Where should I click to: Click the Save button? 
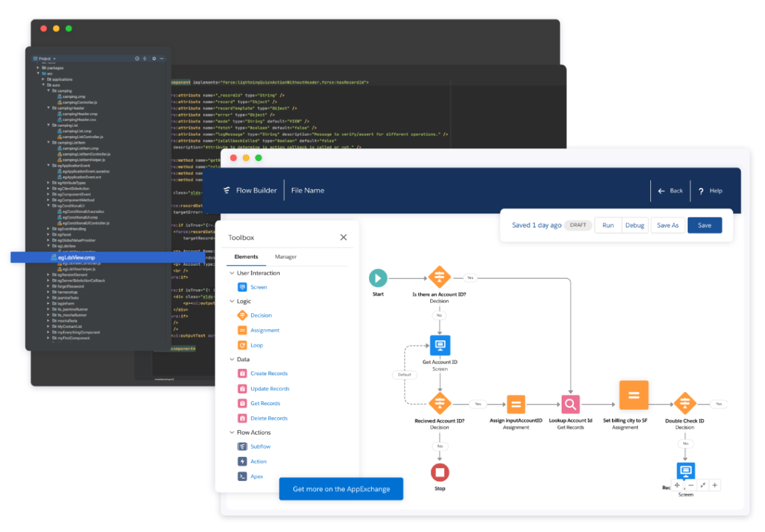coord(705,225)
